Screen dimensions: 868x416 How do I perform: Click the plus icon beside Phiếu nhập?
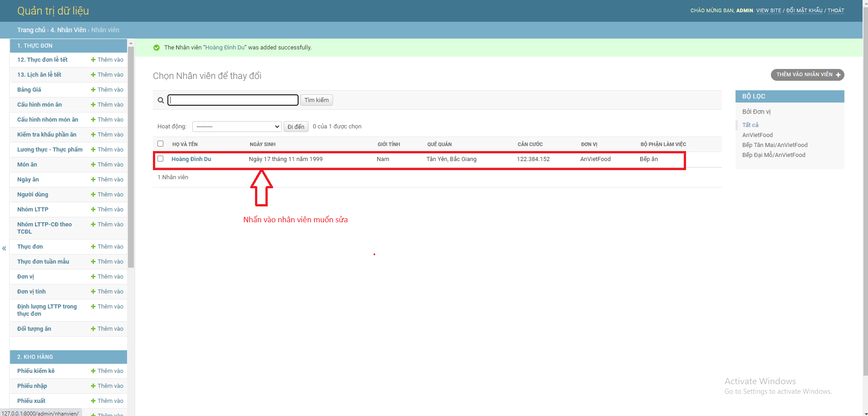point(93,386)
